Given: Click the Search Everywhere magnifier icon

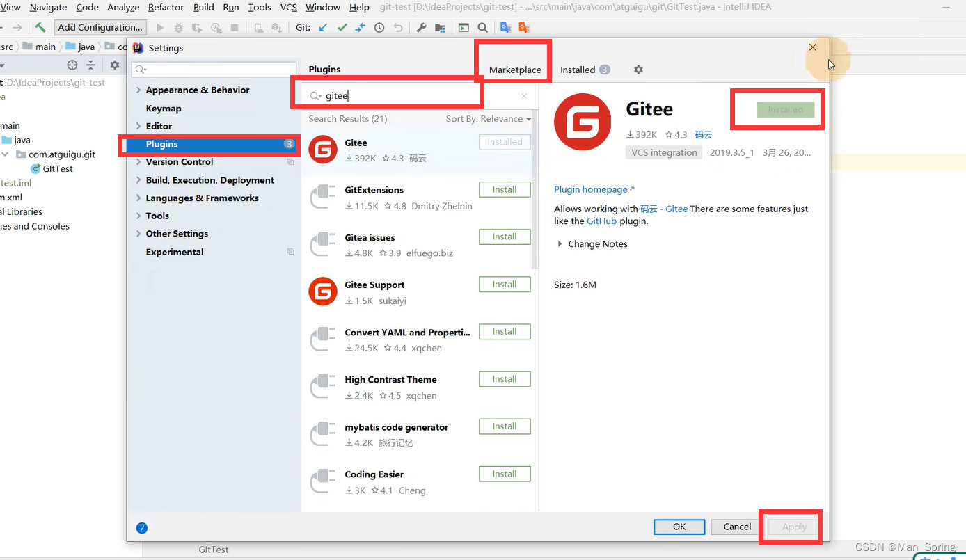Looking at the screenshot, I should coord(482,28).
